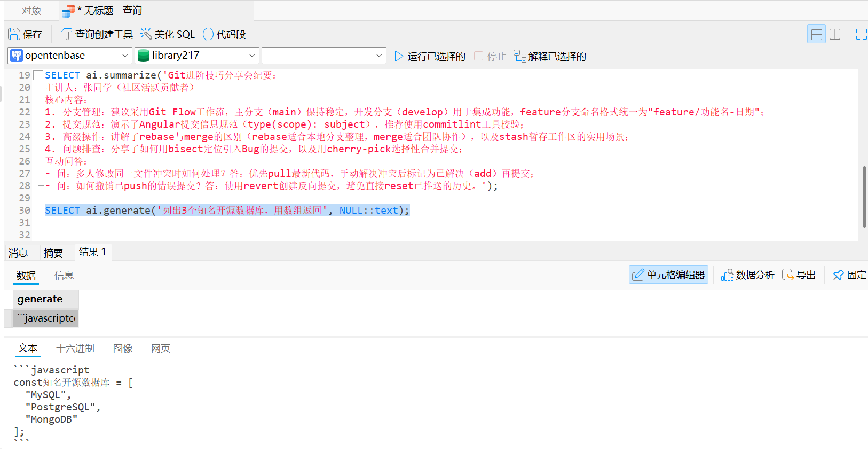
Task: Collapse the code fold at line 19
Action: tap(38, 75)
